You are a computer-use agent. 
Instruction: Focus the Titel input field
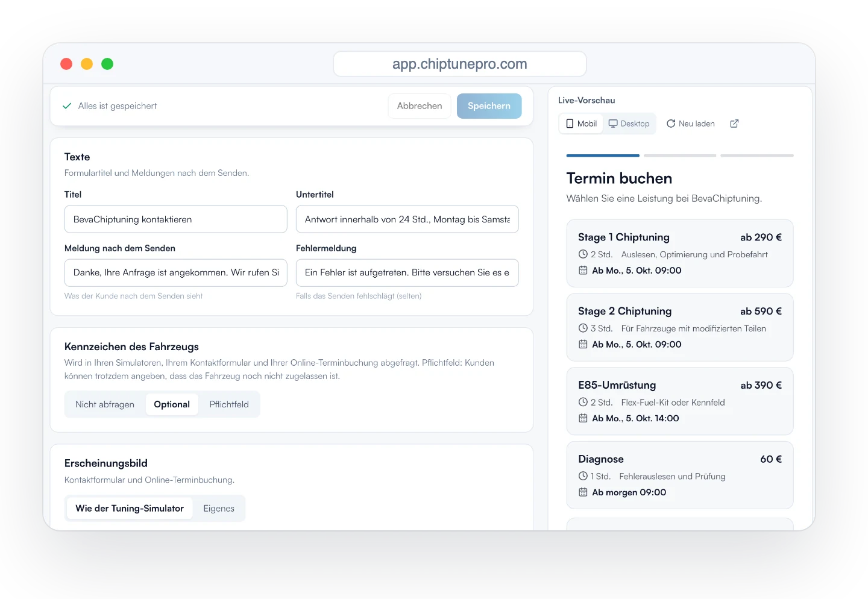[x=176, y=219]
